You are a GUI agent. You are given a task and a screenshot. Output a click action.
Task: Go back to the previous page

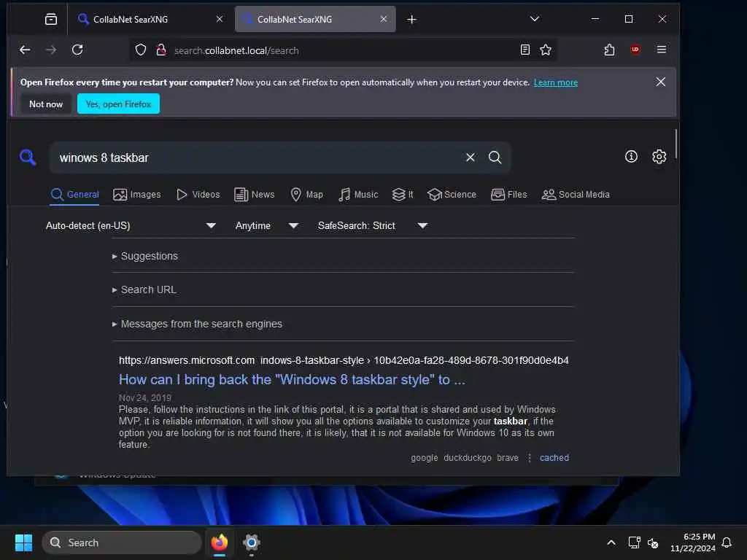click(x=25, y=50)
